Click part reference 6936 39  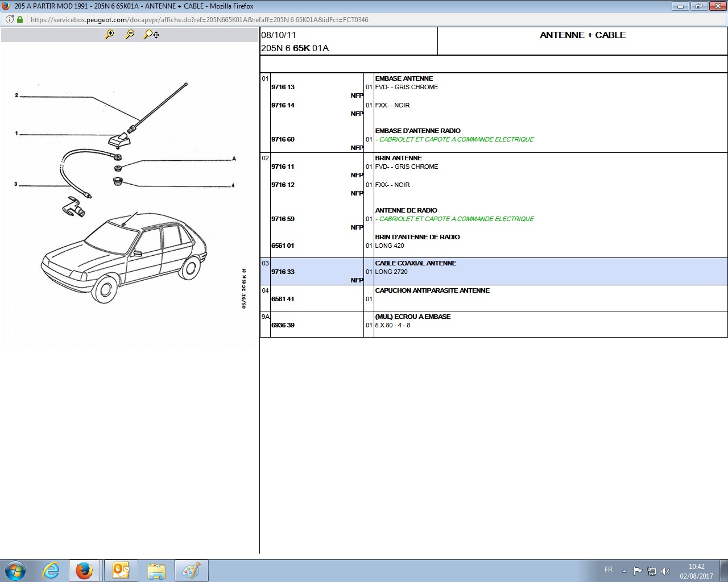[x=283, y=325]
